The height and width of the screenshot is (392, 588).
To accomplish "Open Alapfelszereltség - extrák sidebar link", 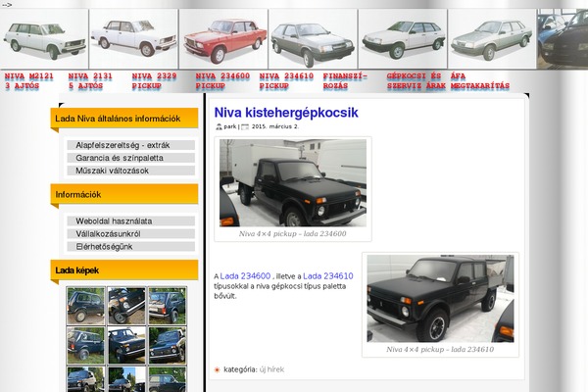I will [x=131, y=145].
